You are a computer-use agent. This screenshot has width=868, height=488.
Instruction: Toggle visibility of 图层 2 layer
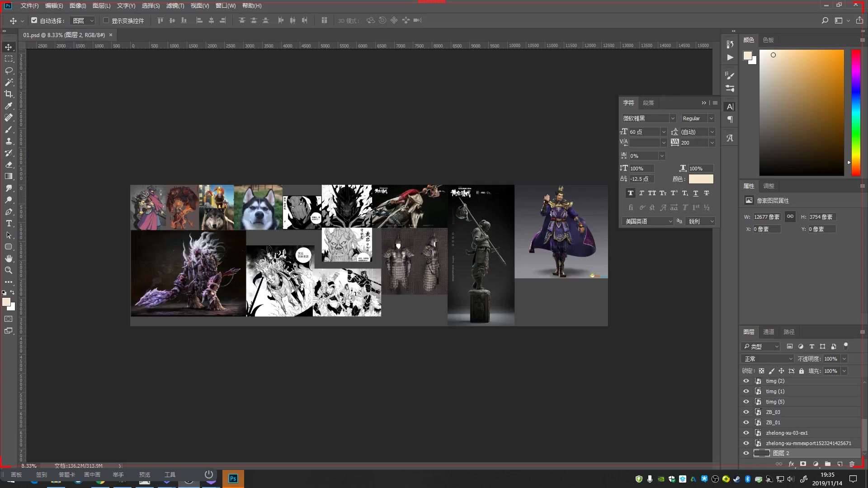[x=746, y=453]
